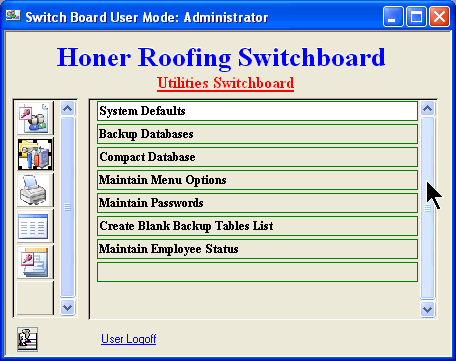Click the title bar application icon
The image size is (456, 361).
tap(13, 16)
